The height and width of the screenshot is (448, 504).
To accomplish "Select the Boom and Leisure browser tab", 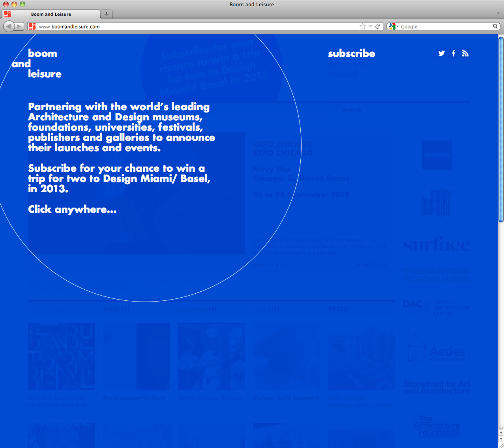I will click(x=51, y=14).
